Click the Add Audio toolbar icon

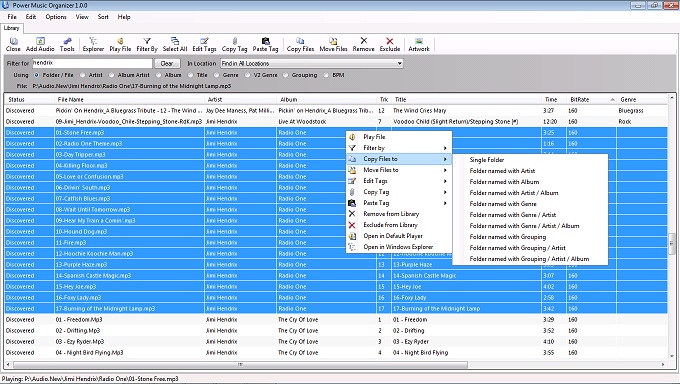[x=40, y=45]
